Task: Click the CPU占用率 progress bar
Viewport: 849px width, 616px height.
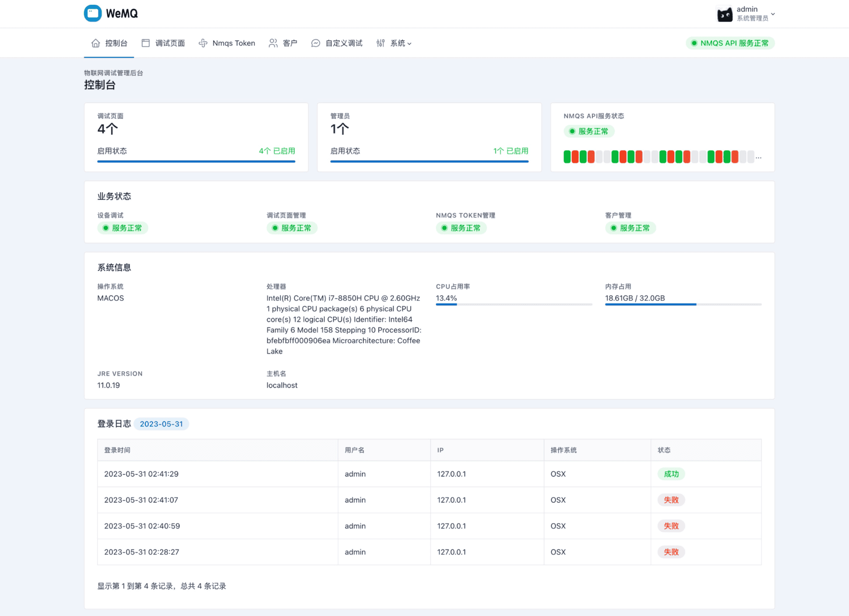Action: tap(514, 304)
